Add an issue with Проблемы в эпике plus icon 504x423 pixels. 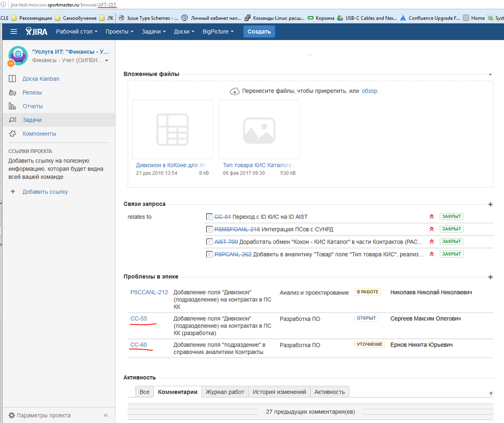tap(490, 277)
